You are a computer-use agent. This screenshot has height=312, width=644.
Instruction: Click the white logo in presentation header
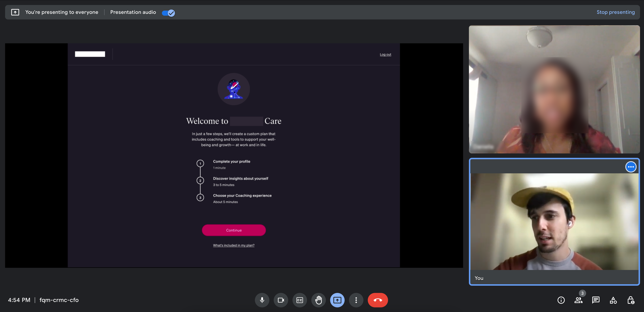90,54
